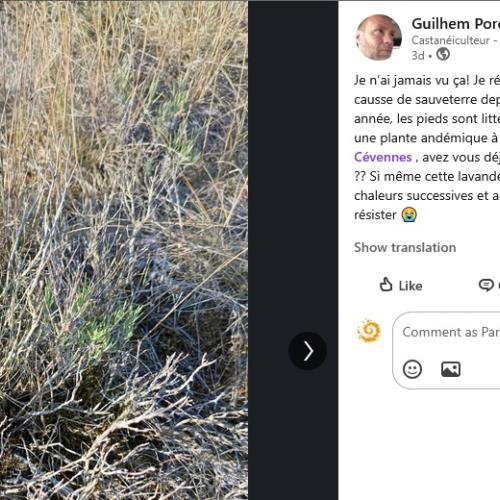This screenshot has height=500, width=500.
Task: Click the Like thumbs-up icon
Action: click(386, 285)
